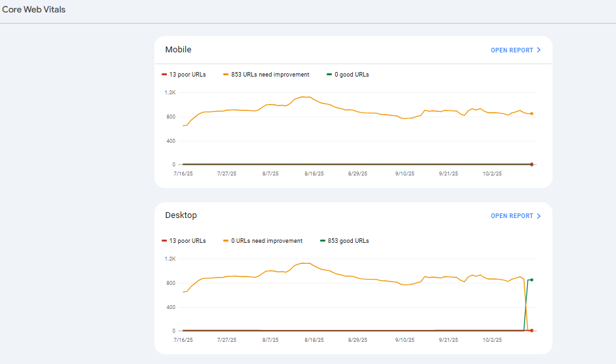The height and width of the screenshot is (364, 616).
Task: Click green endpoint dot on Desktop chart
Action: click(x=532, y=280)
